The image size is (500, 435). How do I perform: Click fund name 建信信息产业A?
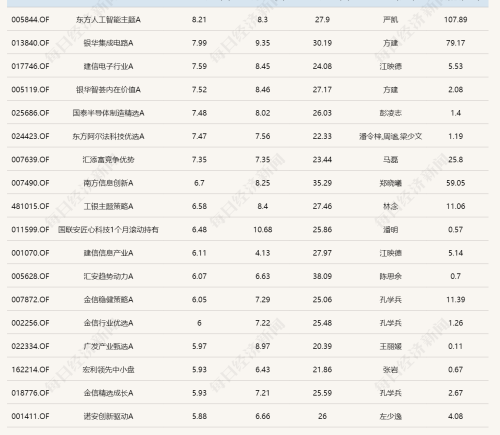pos(108,253)
